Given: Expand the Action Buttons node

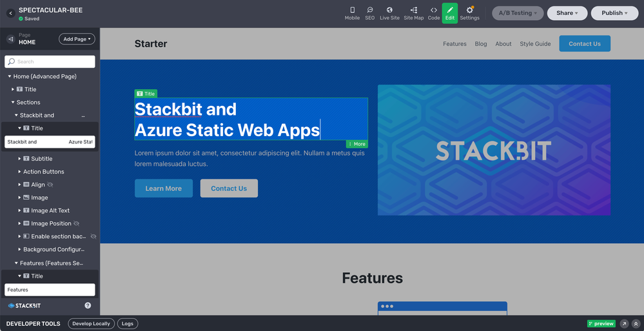Looking at the screenshot, I should [x=19, y=172].
